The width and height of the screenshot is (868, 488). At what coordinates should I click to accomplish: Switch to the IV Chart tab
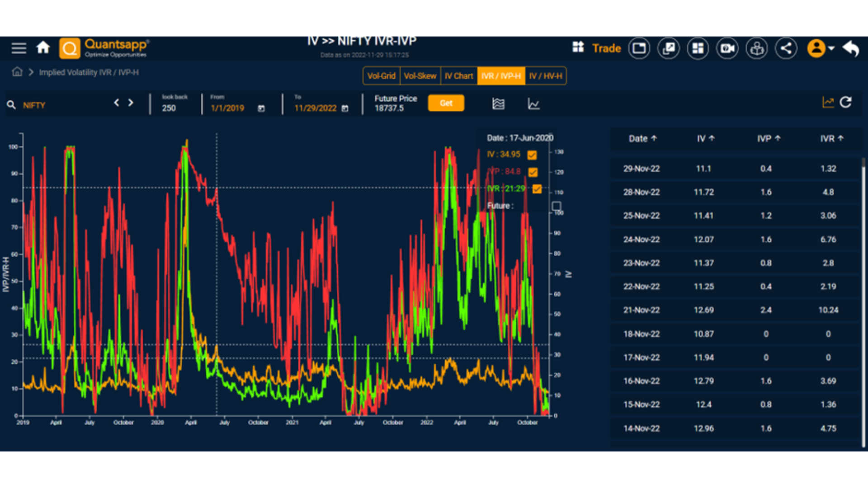coord(458,76)
